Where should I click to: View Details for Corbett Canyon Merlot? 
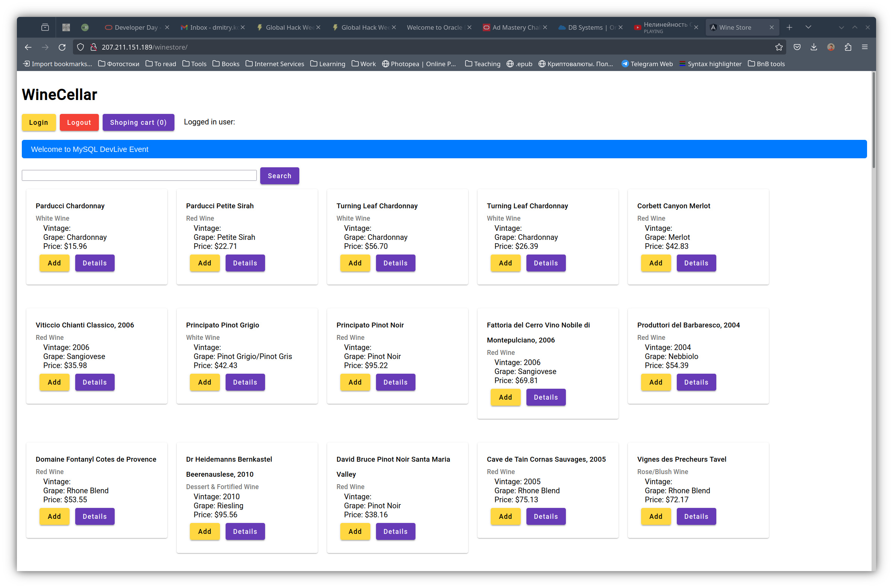pyautogui.click(x=696, y=263)
